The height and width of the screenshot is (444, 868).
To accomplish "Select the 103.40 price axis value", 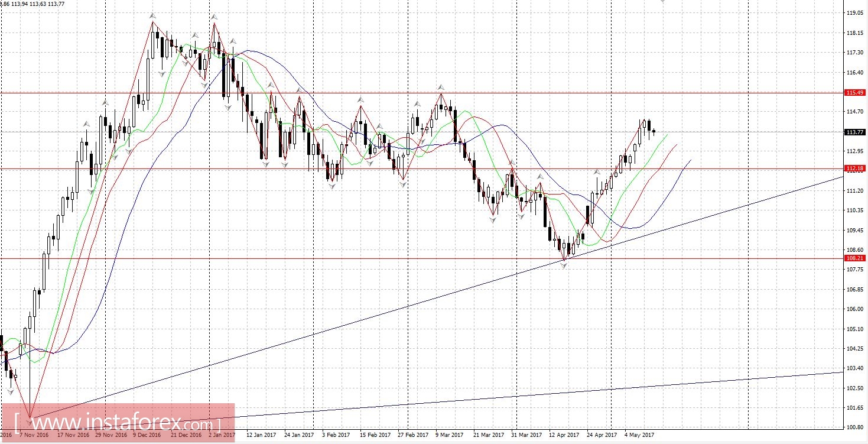I will tap(854, 368).
